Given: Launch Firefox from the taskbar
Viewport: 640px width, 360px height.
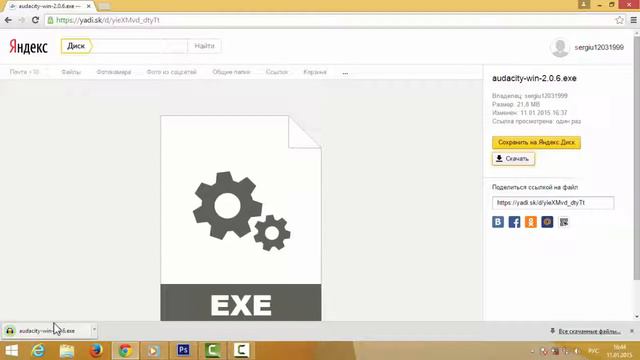Looking at the screenshot, I should tap(96, 351).
